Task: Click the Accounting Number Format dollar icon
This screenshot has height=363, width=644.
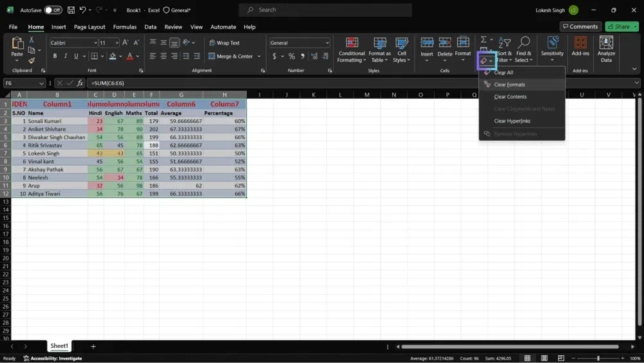Action: (274, 56)
